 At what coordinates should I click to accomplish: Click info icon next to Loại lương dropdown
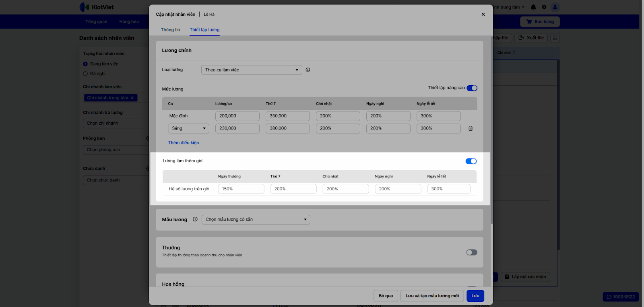(x=308, y=70)
